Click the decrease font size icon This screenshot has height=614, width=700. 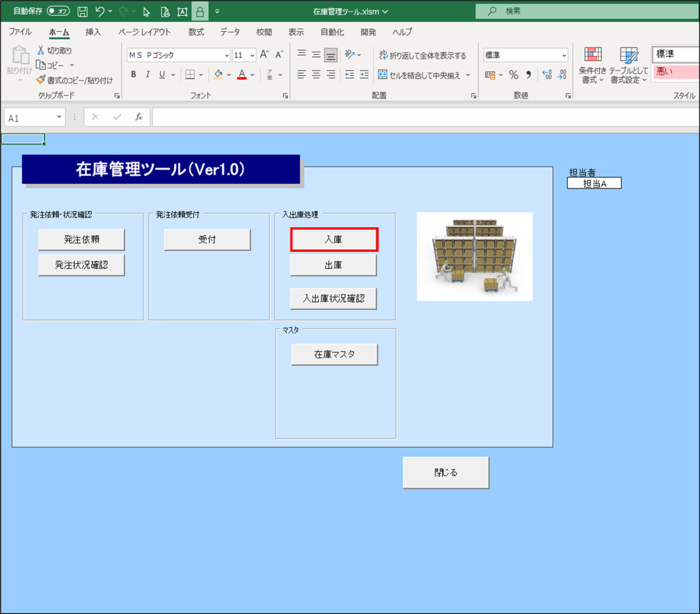click(279, 54)
